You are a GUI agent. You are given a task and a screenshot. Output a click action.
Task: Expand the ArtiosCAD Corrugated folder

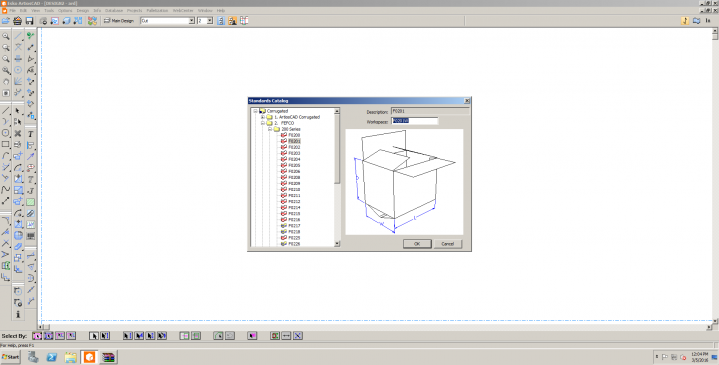[x=263, y=117]
